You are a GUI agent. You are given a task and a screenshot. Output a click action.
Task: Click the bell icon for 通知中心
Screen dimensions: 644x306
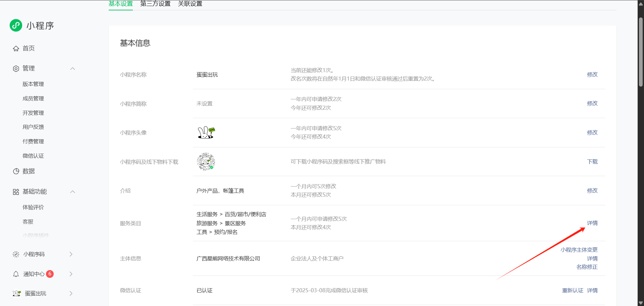16,274
